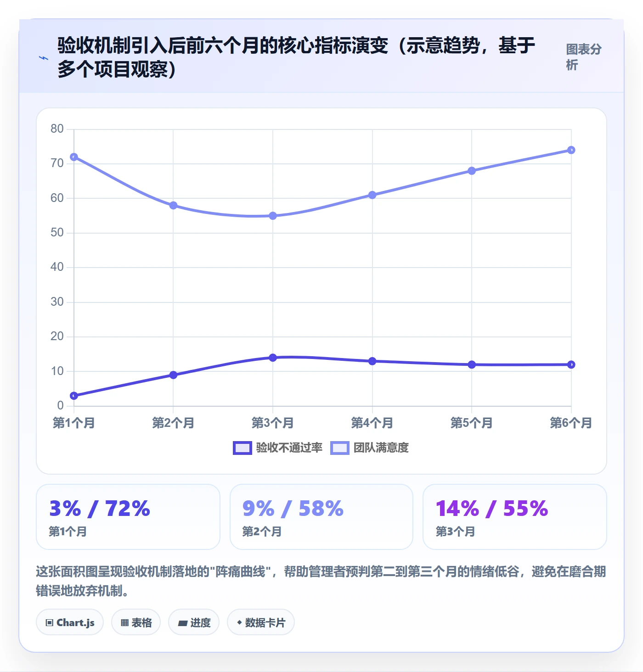This screenshot has width=643, height=672.
Task: Click 验收不通过率 data point at 第6个月
Action: point(571,364)
